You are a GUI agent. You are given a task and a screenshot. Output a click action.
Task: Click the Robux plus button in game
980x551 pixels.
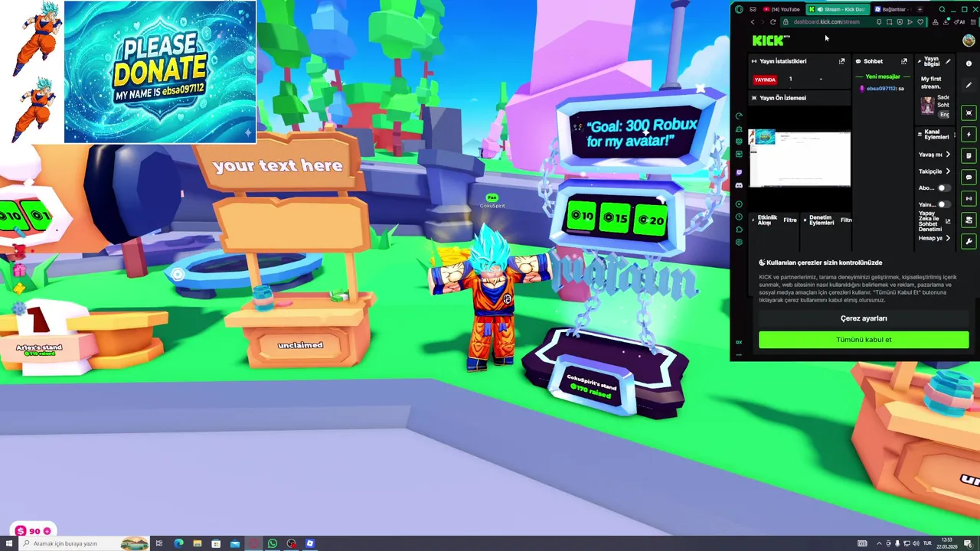tap(47, 531)
